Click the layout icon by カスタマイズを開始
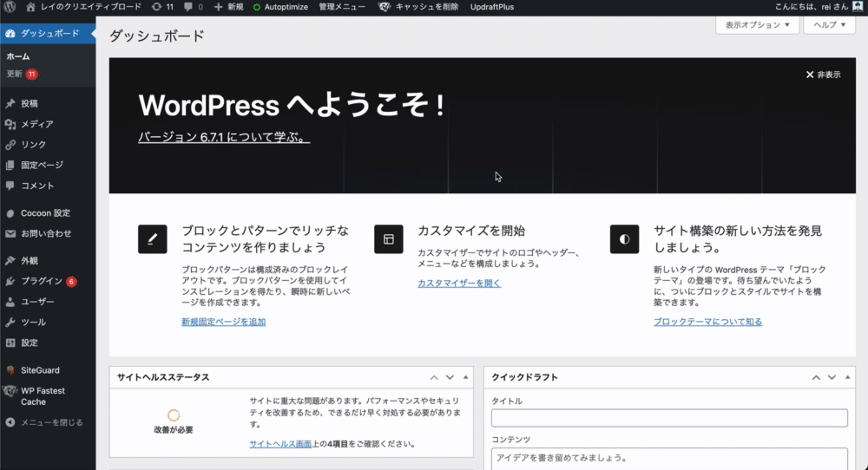The width and height of the screenshot is (868, 470). [389, 238]
